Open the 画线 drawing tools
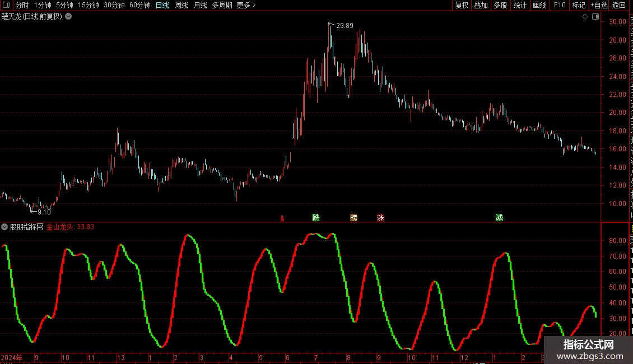633x364 pixels. tap(540, 5)
